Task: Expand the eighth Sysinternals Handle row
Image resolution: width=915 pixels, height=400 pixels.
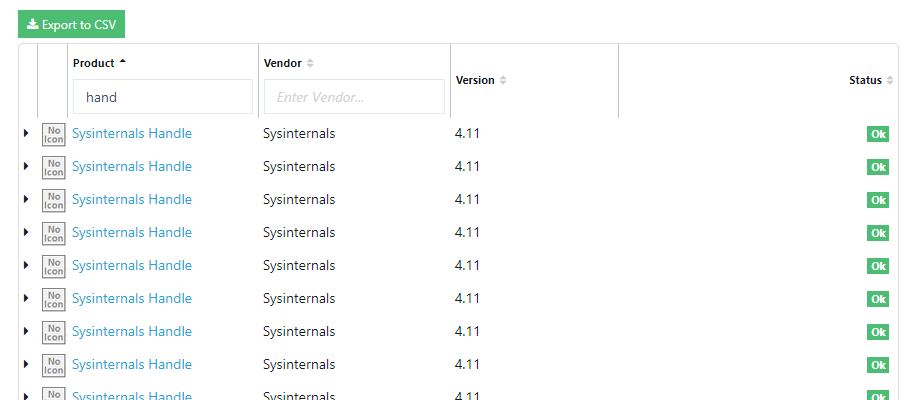Action: [26, 364]
